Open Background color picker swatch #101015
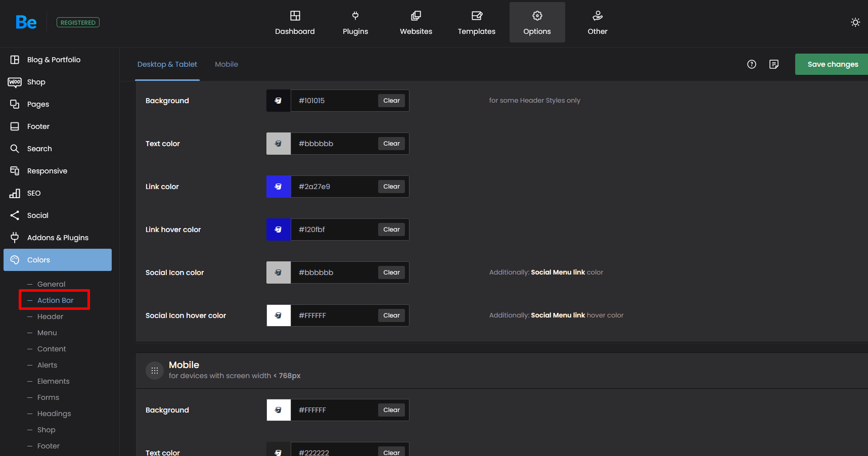Image resolution: width=868 pixels, height=456 pixels. 279,101
